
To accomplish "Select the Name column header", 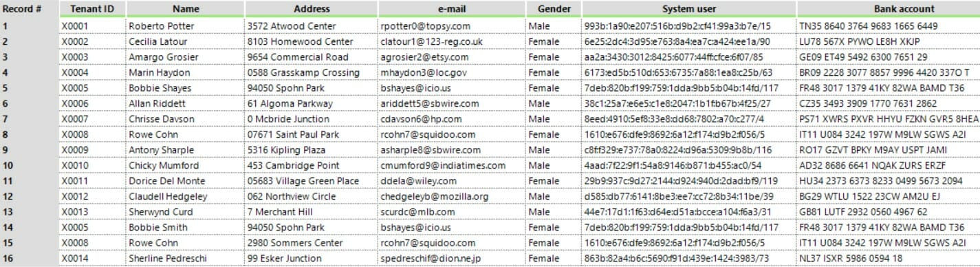I will [x=185, y=9].
